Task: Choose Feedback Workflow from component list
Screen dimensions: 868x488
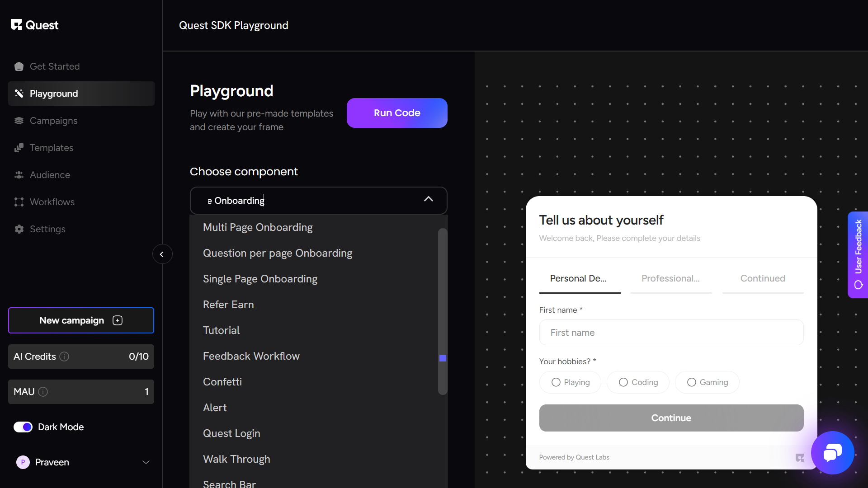Action: 251,356
